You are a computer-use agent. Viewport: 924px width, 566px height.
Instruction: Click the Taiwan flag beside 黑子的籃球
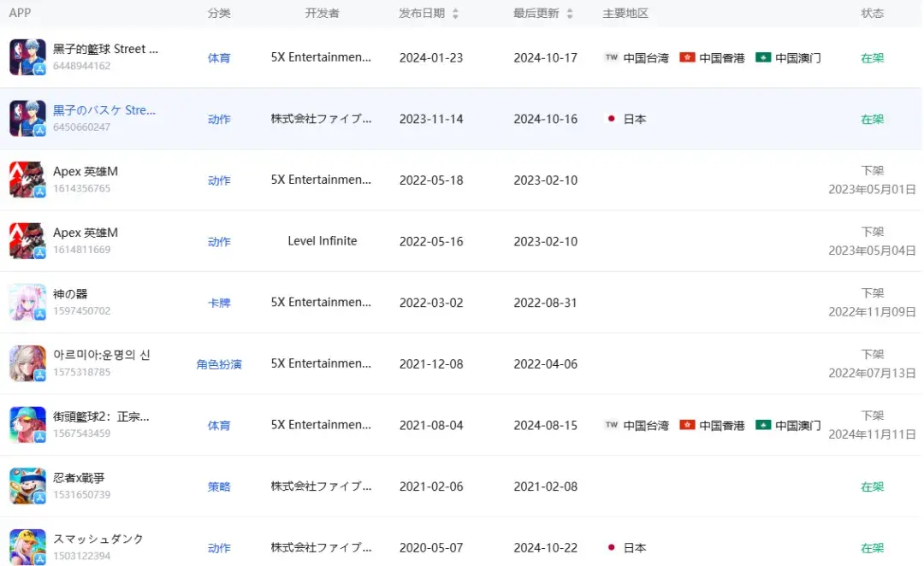(611, 58)
